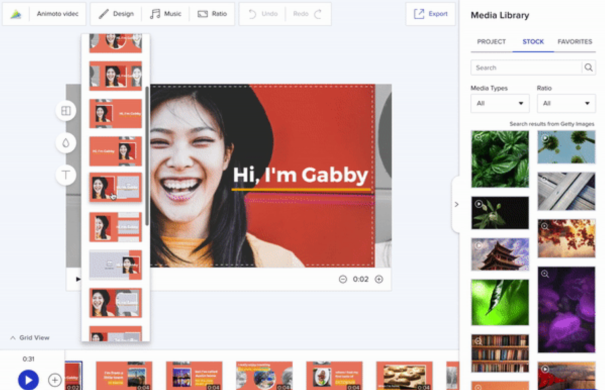The width and height of the screenshot is (605, 390).
Task: Click the zoom icon on purple flowers
Action: [x=545, y=274]
